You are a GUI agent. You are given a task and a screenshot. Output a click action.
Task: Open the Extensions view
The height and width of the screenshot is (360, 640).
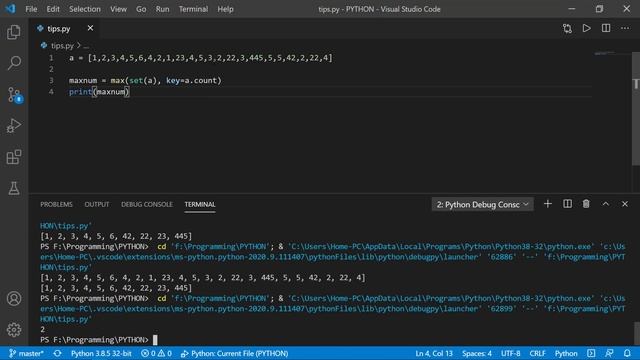pos(14,157)
